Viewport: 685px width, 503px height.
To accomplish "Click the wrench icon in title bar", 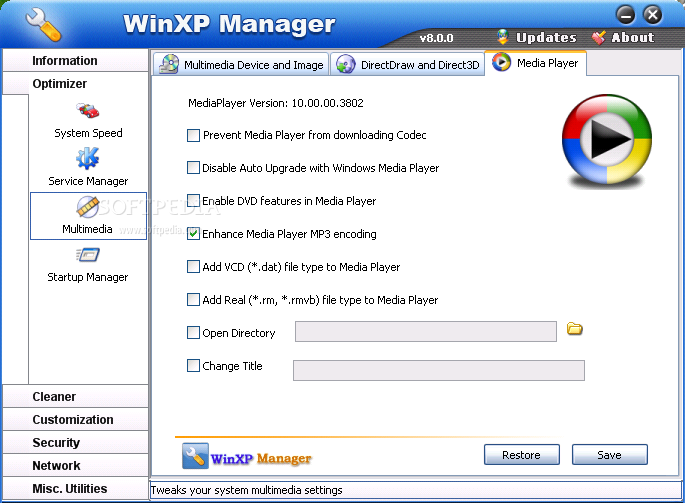I will click(43, 25).
